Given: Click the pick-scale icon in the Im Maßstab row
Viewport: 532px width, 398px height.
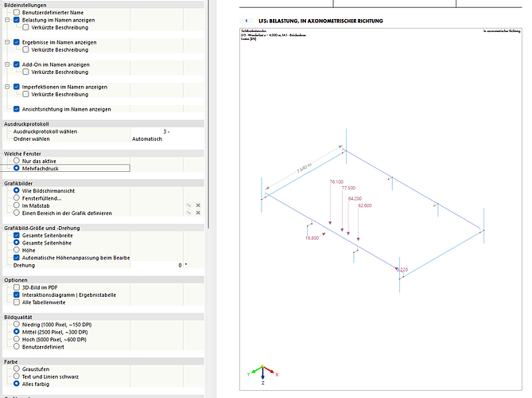Looking at the screenshot, I should click(x=188, y=205).
